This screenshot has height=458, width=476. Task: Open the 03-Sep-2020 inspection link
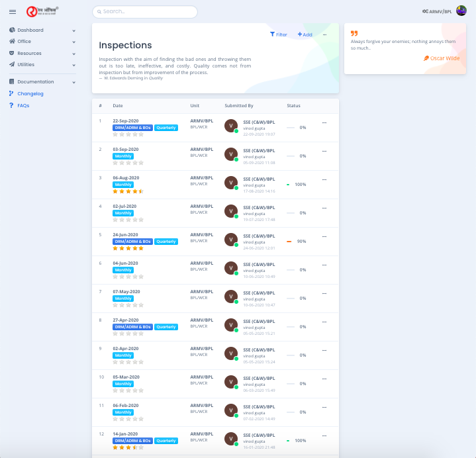click(x=125, y=150)
